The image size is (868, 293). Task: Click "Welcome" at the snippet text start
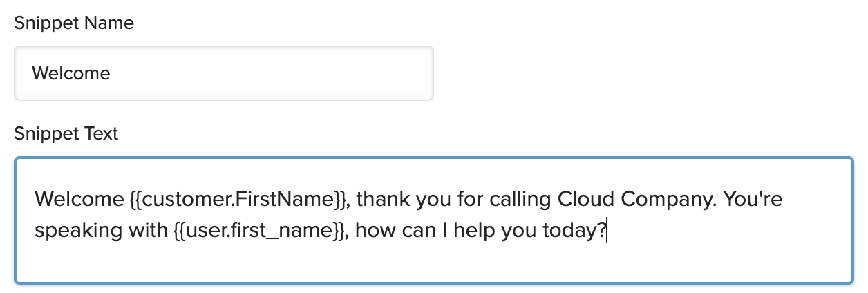point(78,200)
